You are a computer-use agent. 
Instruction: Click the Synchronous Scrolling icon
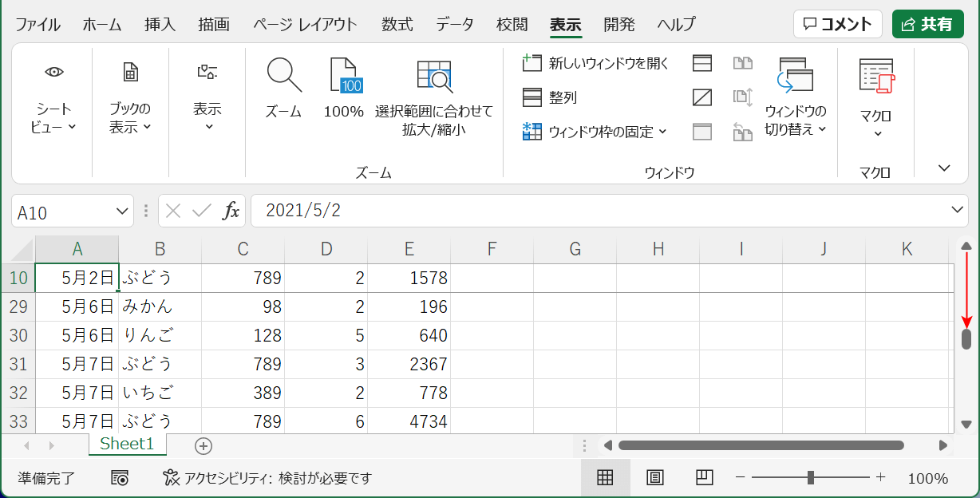[x=743, y=97]
